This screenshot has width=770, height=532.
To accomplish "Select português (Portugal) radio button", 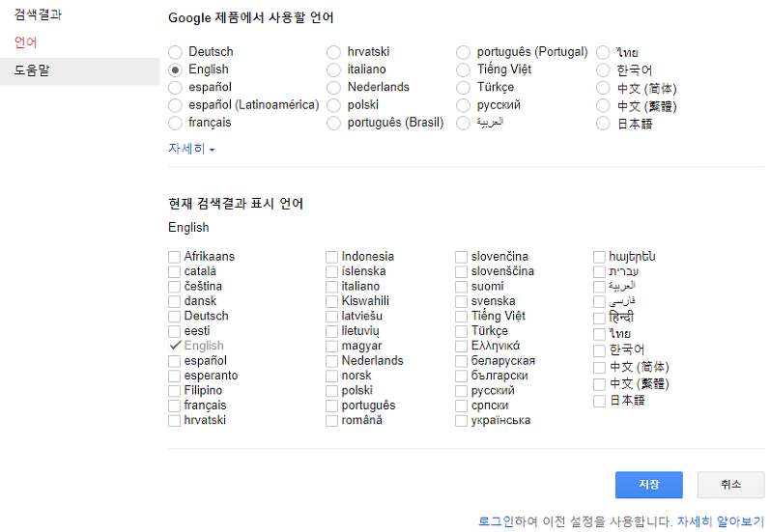I will 463,52.
